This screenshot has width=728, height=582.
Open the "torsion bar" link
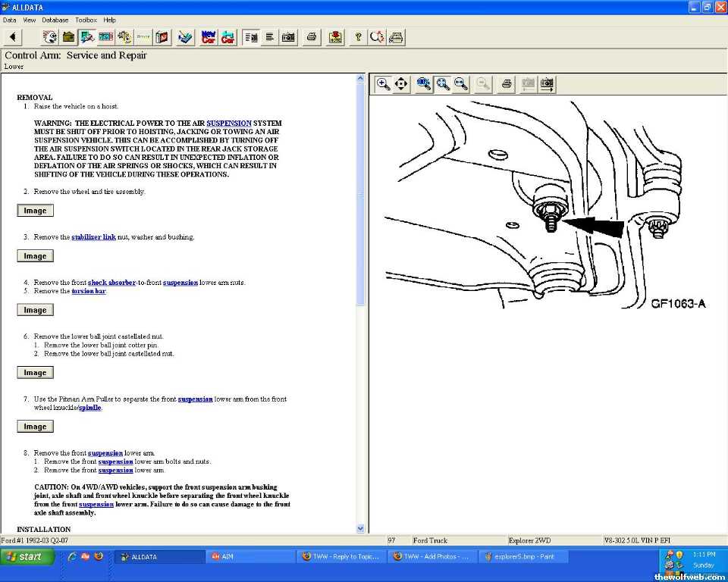(x=89, y=291)
